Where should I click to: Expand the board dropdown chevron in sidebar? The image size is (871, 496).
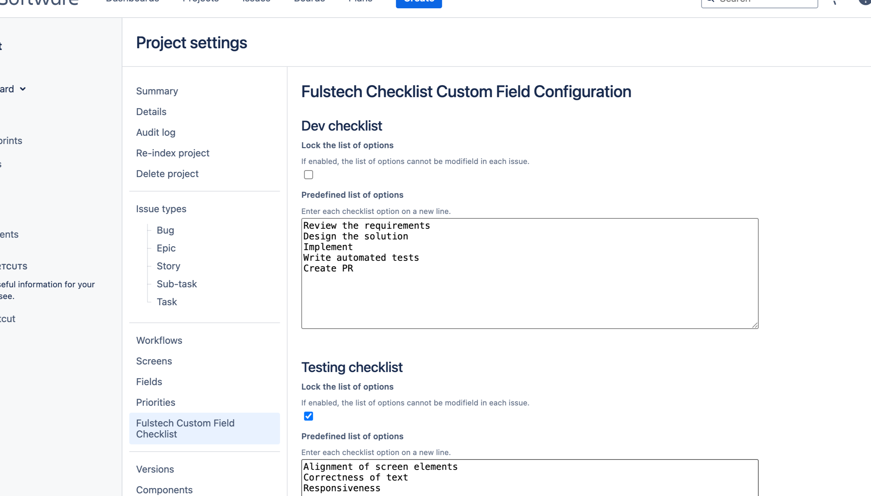[x=23, y=89]
